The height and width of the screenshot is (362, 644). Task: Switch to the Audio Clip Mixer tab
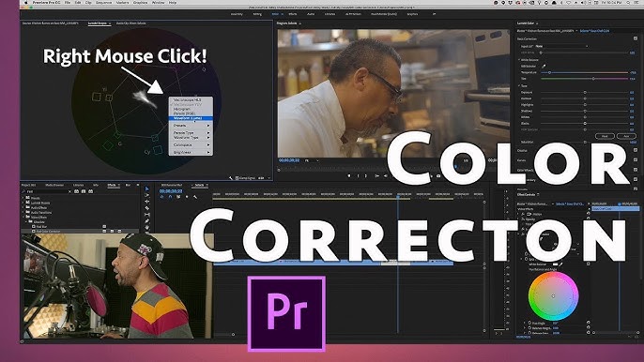coord(131,23)
